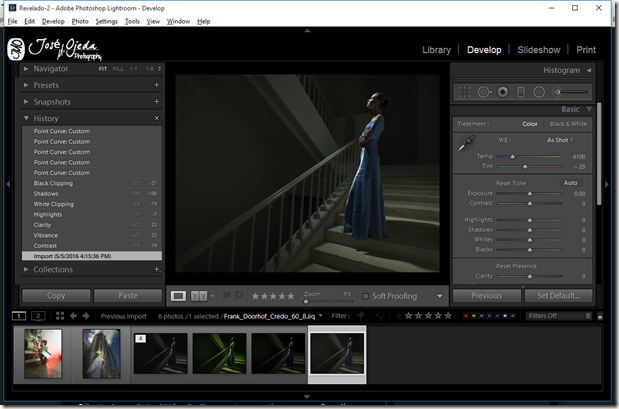Switch to Loupe view in toolbar

click(178, 296)
